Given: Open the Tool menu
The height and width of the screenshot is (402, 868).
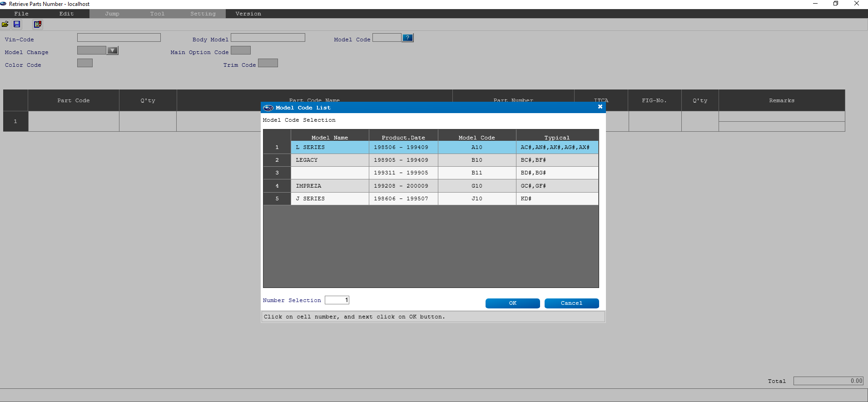Looking at the screenshot, I should [x=158, y=14].
